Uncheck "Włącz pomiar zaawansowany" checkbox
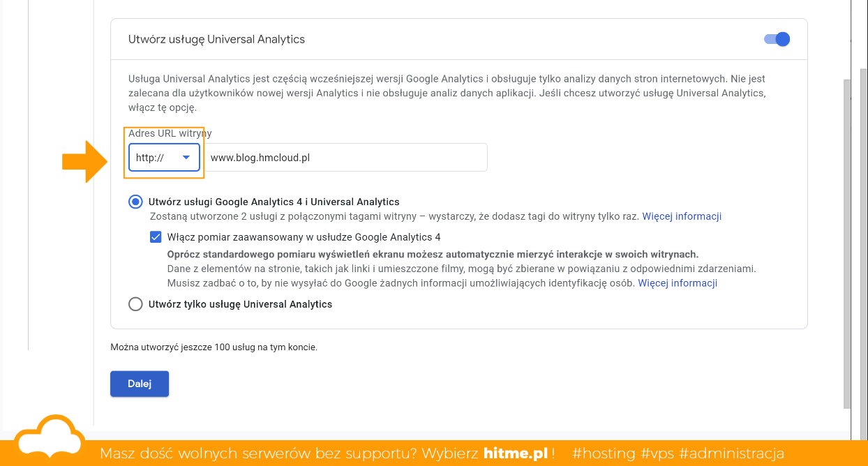 pyautogui.click(x=156, y=237)
